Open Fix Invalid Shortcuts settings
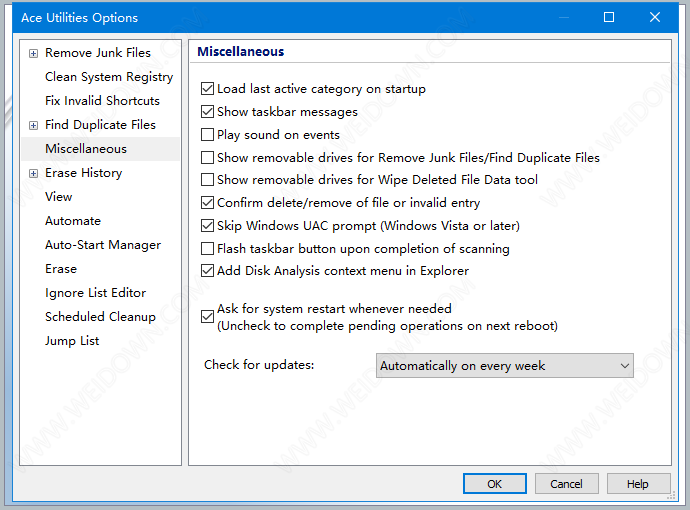690x510 pixels. coord(102,101)
